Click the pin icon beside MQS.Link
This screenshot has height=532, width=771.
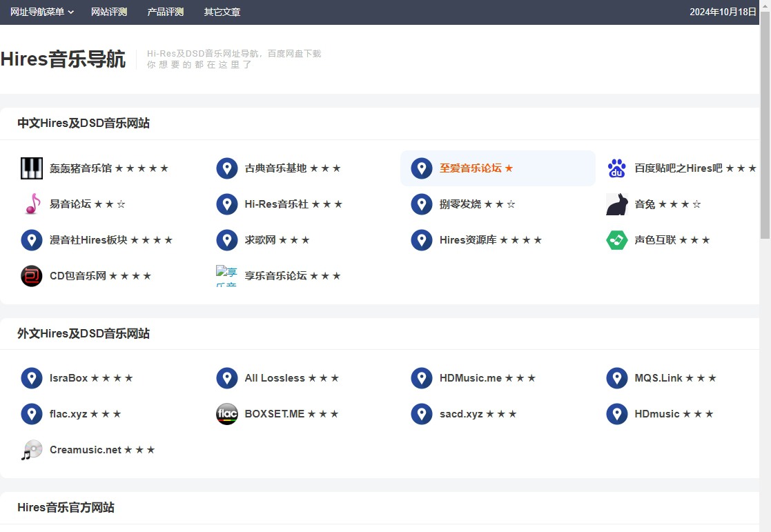[616, 378]
